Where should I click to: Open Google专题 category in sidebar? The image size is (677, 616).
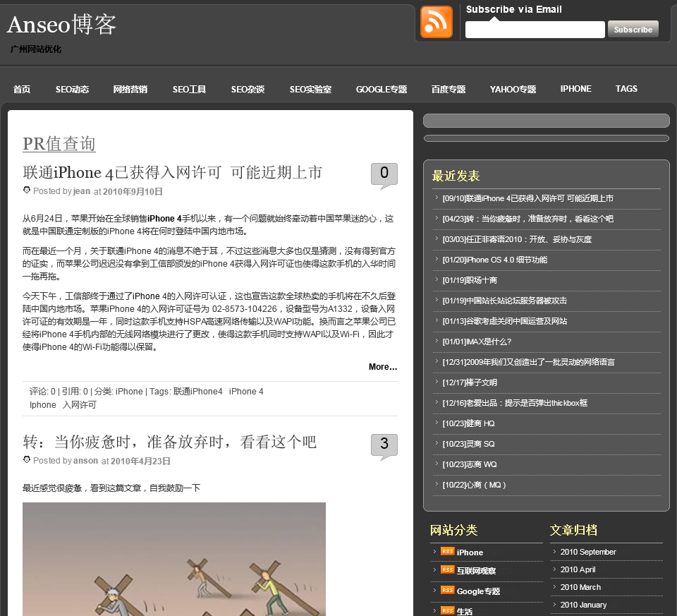[478, 591]
